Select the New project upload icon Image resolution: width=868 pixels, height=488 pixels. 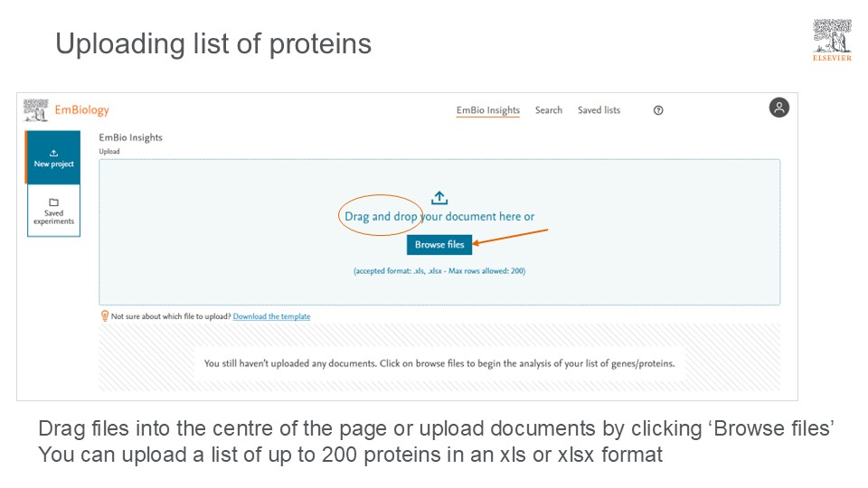click(x=53, y=153)
